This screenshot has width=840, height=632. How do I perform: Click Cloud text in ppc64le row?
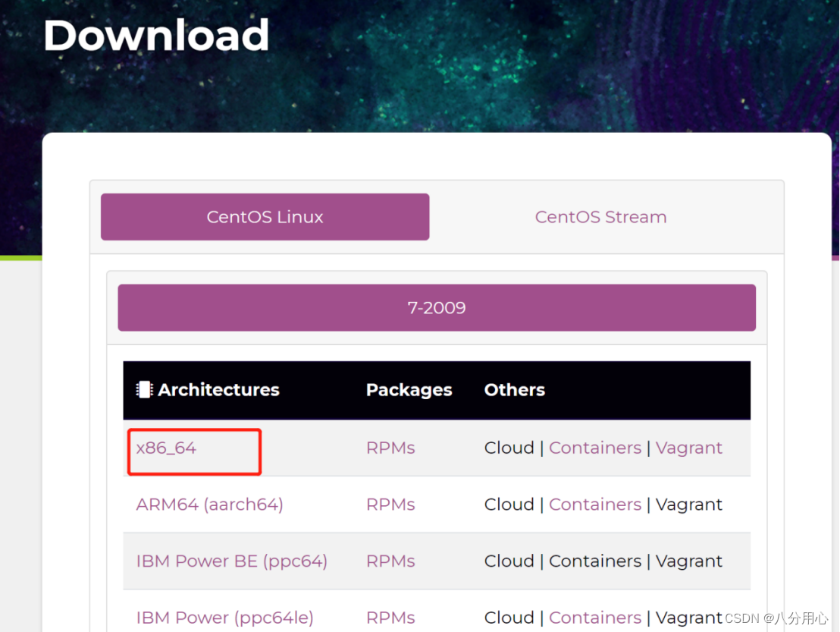tap(509, 618)
